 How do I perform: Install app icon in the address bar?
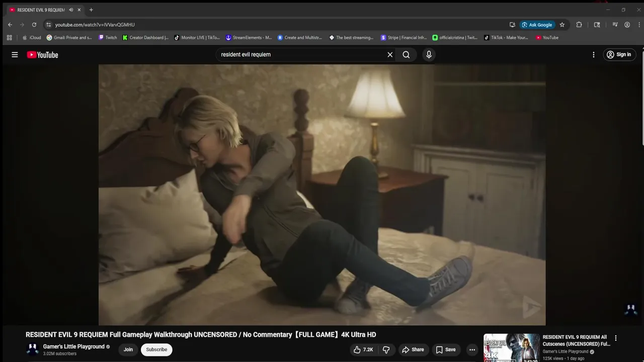pyautogui.click(x=512, y=25)
